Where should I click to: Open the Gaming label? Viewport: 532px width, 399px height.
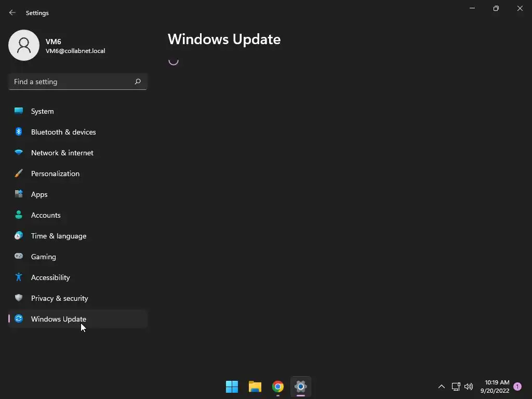[44, 257]
